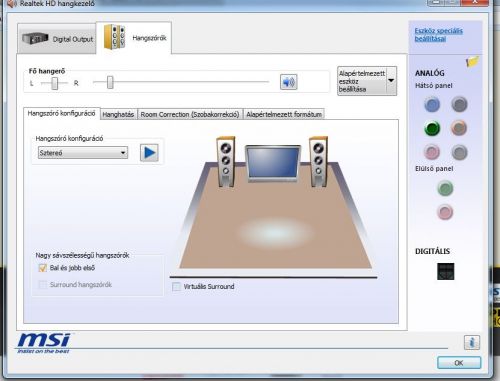500x381 pixels.
Task: Open the Hangszóró konfiguráció tab
Action: (x=61, y=113)
